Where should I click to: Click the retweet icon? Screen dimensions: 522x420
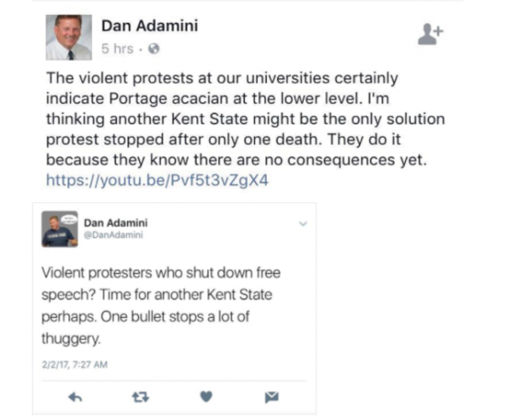pyautogui.click(x=141, y=397)
